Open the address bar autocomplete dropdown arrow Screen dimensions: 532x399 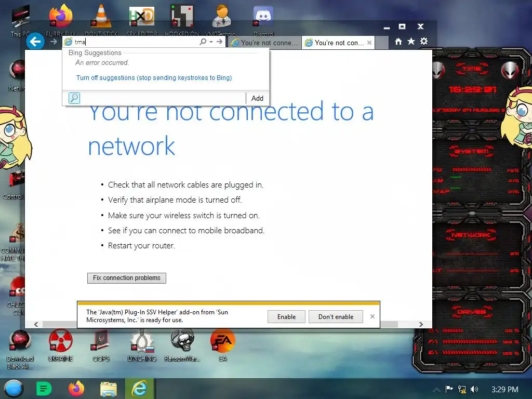click(x=211, y=42)
